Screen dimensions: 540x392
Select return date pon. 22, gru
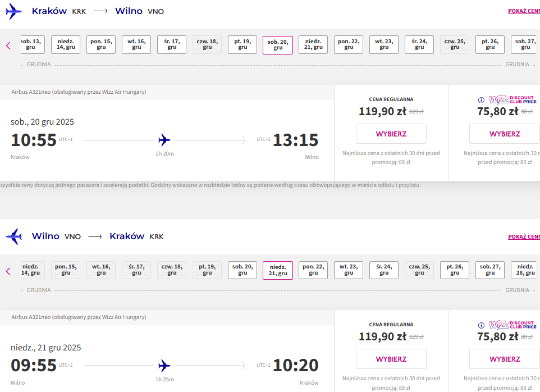point(313,270)
